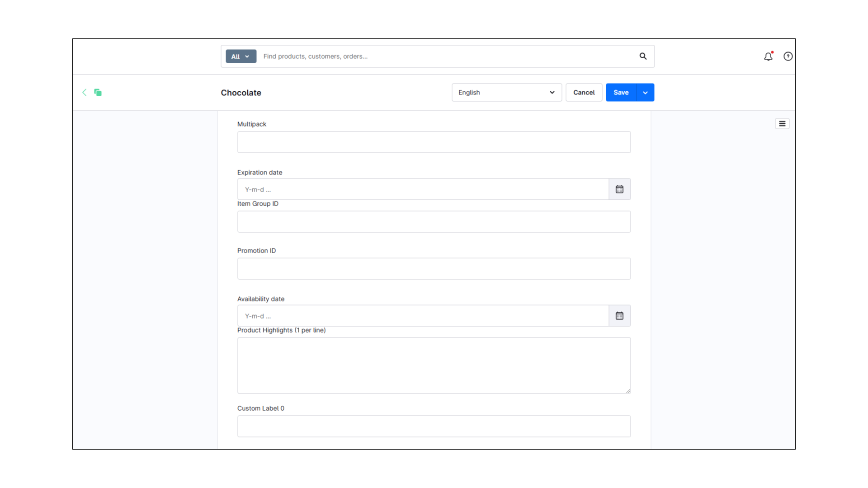Click the Cancel button
The height and width of the screenshot is (488, 868).
click(584, 92)
